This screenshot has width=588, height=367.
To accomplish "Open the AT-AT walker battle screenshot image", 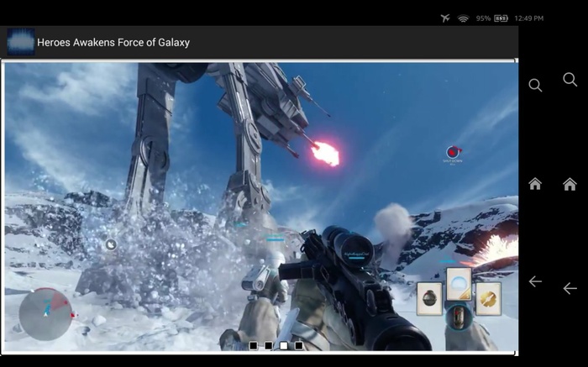I will 261,207.
